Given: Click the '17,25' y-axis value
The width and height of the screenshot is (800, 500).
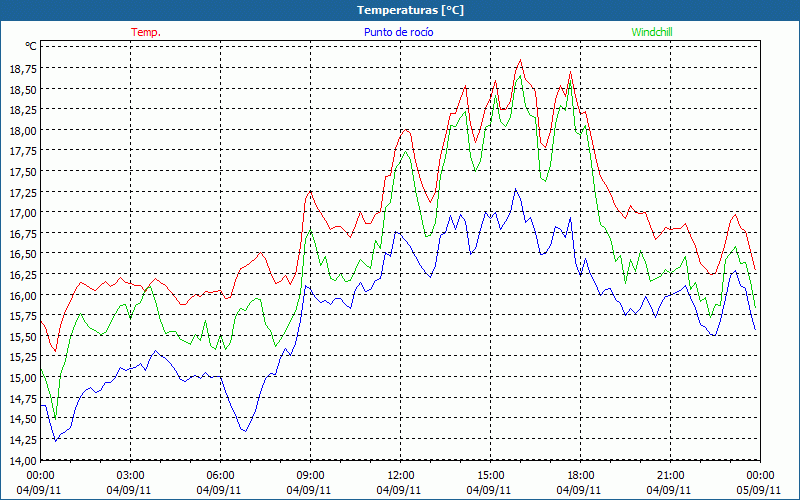Looking at the screenshot, I should [x=23, y=192].
